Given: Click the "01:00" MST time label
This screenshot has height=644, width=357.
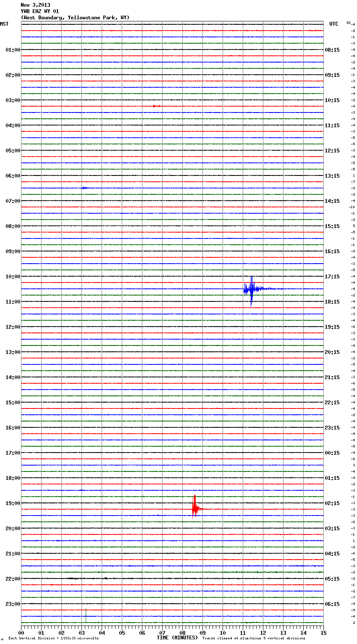Looking at the screenshot, I should point(13,50).
